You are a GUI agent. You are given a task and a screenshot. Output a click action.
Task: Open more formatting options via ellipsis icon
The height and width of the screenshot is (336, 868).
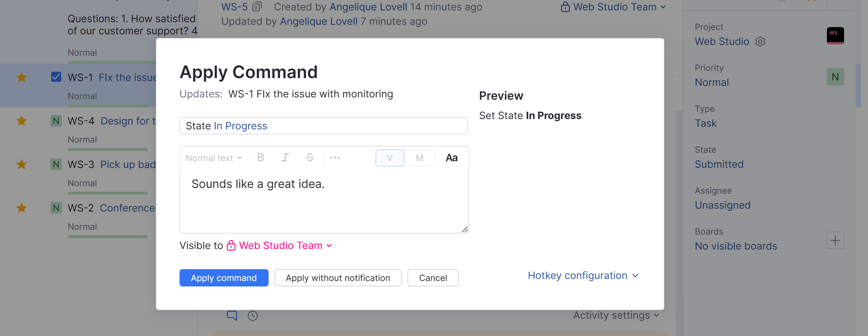[334, 157]
